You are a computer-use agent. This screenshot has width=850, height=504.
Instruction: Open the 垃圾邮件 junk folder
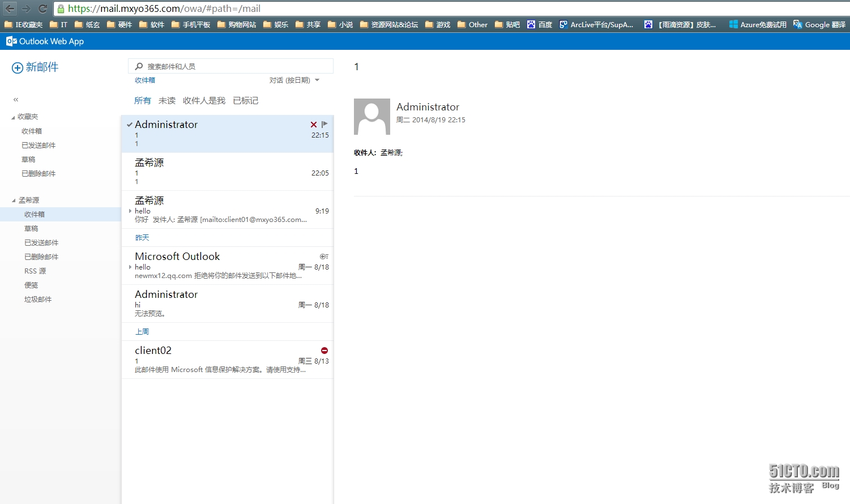coord(38,300)
